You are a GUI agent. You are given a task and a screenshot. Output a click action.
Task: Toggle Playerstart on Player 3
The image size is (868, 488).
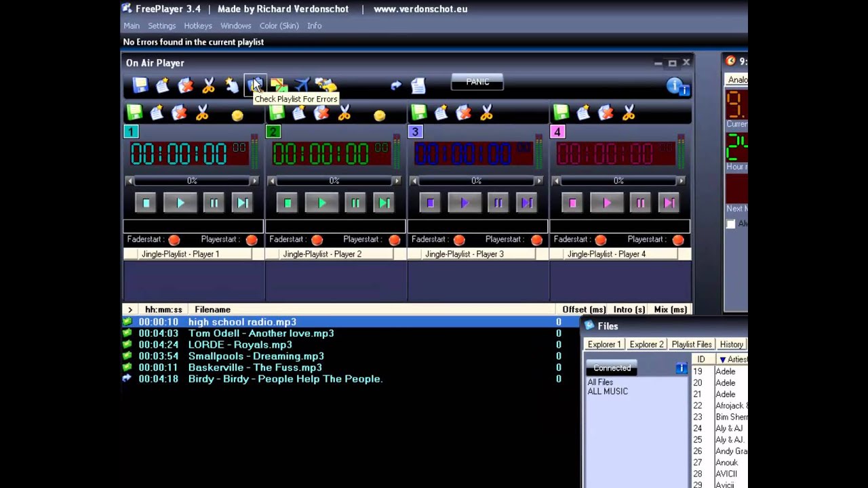tap(536, 240)
